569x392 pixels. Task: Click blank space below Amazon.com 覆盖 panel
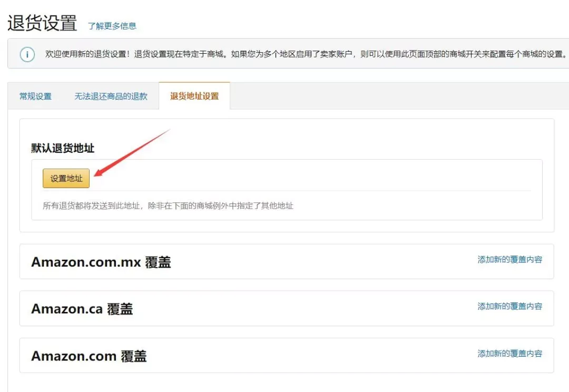(x=287, y=383)
